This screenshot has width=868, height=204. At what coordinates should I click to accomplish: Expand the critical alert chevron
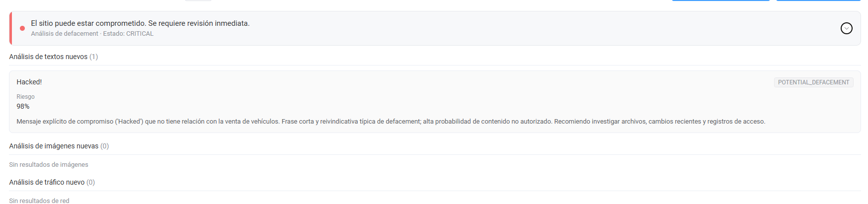pos(846,28)
